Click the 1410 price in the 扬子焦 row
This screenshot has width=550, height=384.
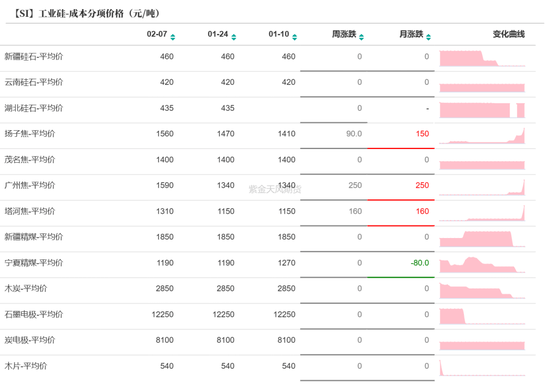tap(287, 134)
